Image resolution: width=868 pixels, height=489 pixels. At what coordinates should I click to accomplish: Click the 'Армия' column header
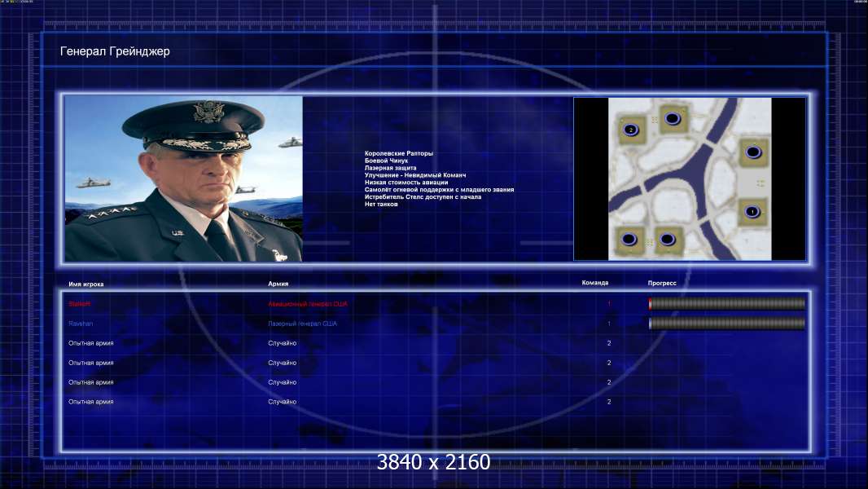point(278,284)
